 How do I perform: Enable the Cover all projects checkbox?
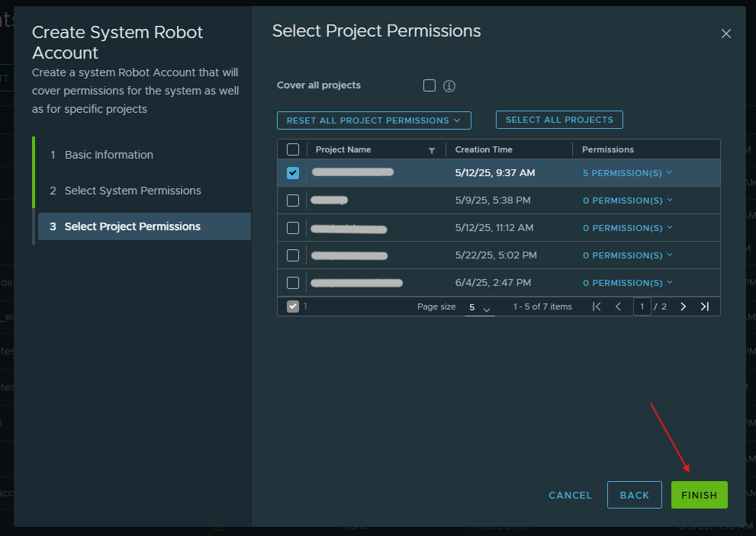[x=429, y=85]
